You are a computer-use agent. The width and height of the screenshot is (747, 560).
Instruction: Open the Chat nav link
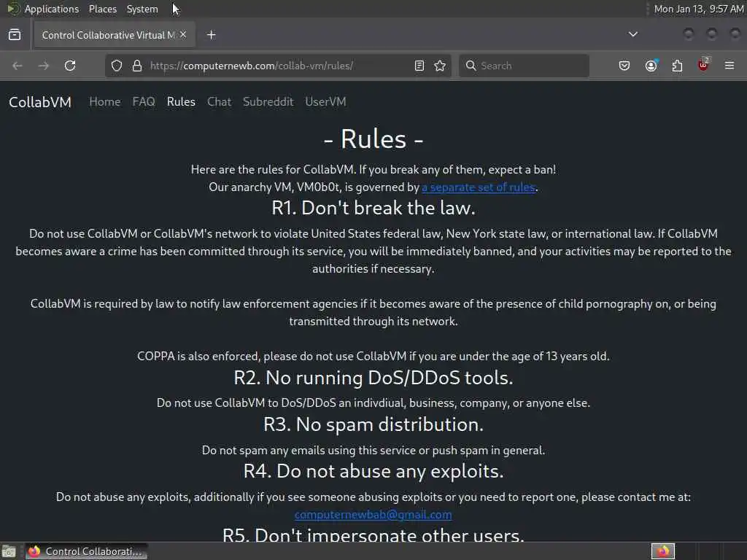click(219, 102)
